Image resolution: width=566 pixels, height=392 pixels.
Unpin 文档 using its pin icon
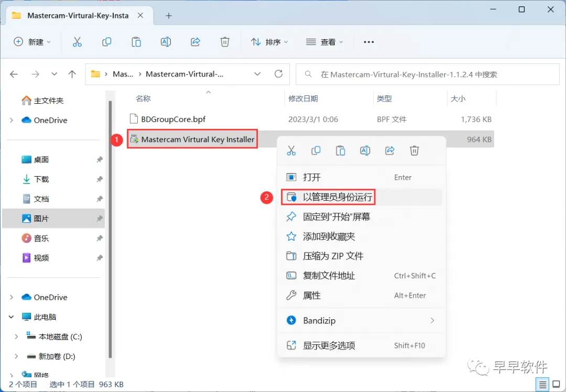click(100, 199)
